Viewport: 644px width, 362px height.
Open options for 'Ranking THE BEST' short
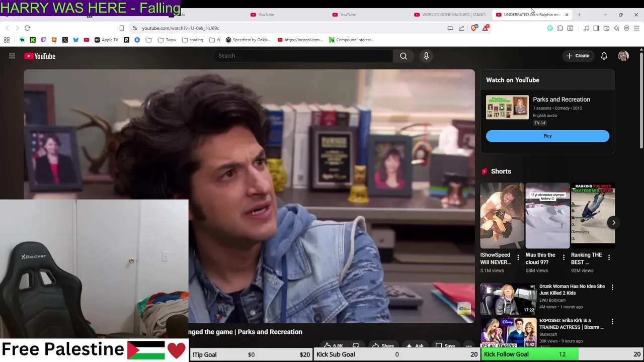tap(609, 257)
